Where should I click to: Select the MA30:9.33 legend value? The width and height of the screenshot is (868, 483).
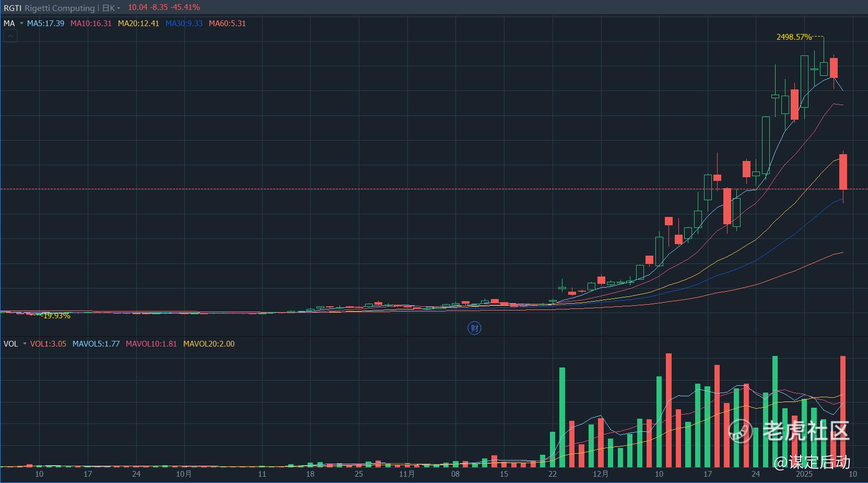coord(184,24)
